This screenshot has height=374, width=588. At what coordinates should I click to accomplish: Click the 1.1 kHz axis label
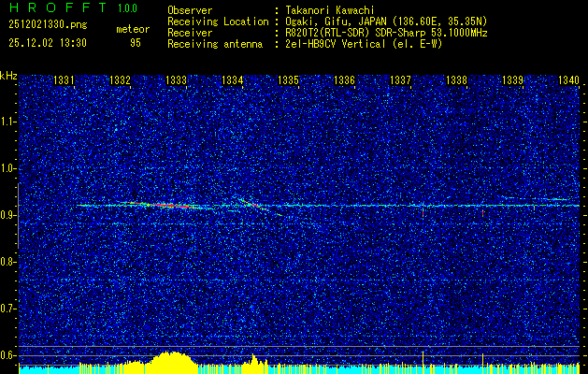tap(8, 122)
